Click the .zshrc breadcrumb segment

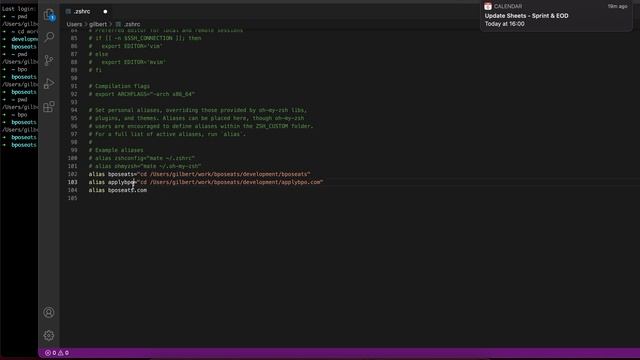point(128,24)
